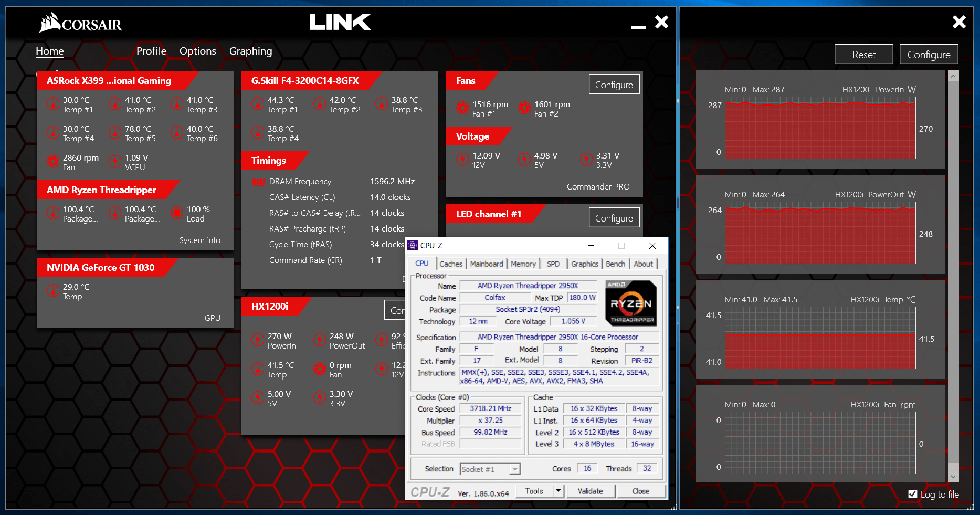The height and width of the screenshot is (515, 980).
Task: Click the GPU label in NVIDIA panel
Action: coord(212,318)
